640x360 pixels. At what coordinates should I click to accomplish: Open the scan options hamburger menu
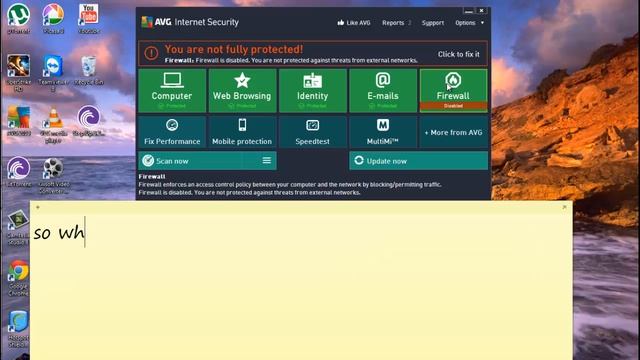(x=267, y=161)
